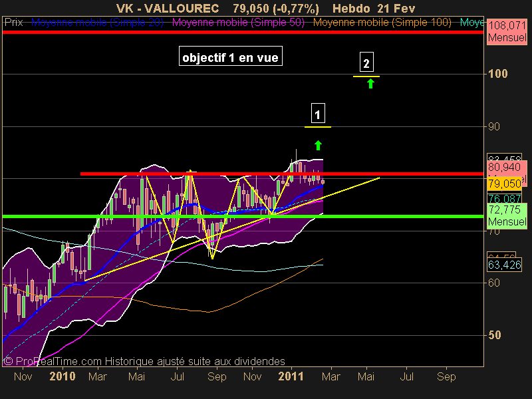The width and height of the screenshot is (532, 399).
Task: Select the boxed "2" target label
Action: (x=366, y=62)
